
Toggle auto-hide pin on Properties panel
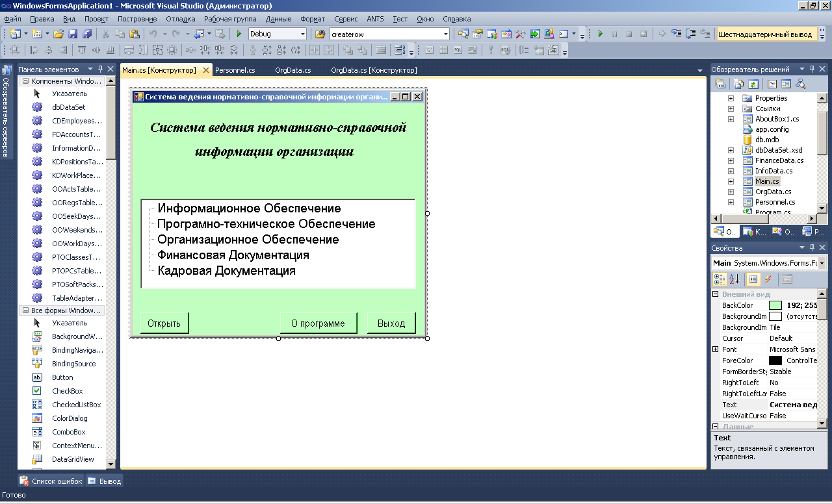click(812, 248)
